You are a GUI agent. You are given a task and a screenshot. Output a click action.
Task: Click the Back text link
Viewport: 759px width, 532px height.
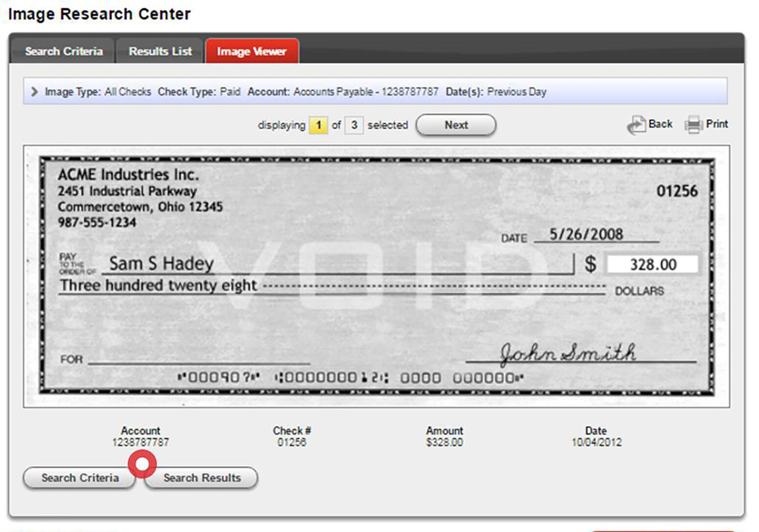coord(660,124)
